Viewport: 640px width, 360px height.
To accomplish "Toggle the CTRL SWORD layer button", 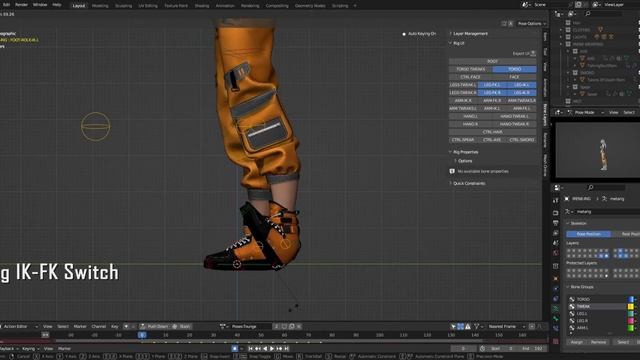I will 522,140.
